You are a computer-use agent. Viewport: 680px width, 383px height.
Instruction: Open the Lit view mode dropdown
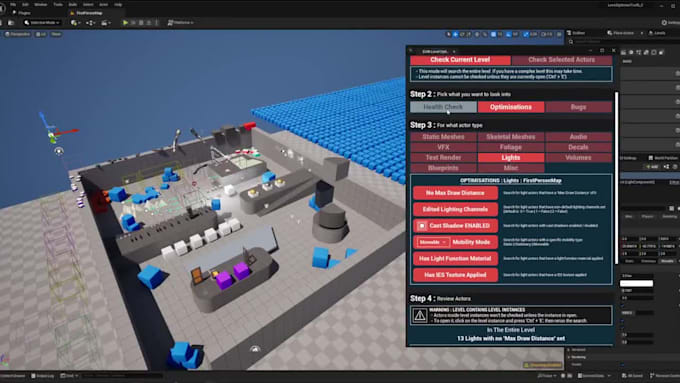pos(41,34)
